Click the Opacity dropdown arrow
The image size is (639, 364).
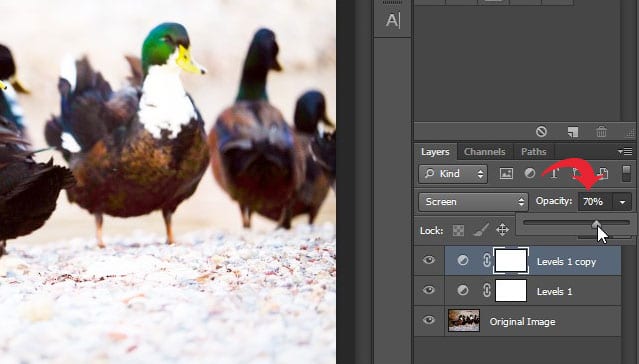pyautogui.click(x=622, y=202)
